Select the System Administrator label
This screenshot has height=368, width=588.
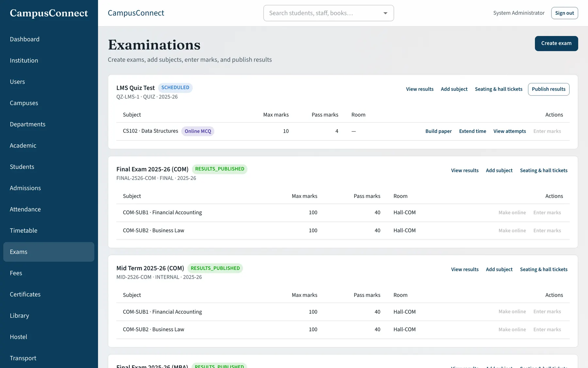click(x=519, y=13)
